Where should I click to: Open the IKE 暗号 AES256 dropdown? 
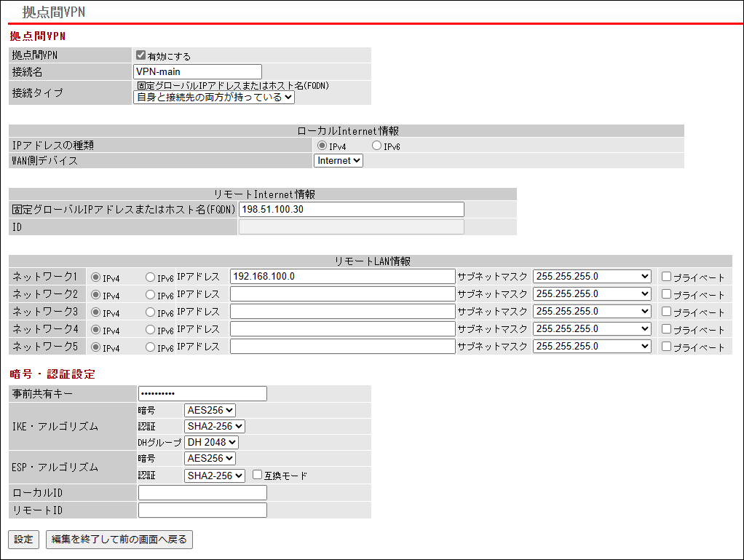tap(210, 411)
